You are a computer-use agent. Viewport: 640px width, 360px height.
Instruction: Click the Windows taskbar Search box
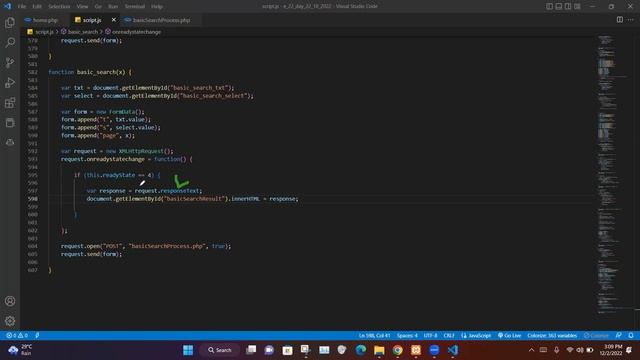[220, 350]
